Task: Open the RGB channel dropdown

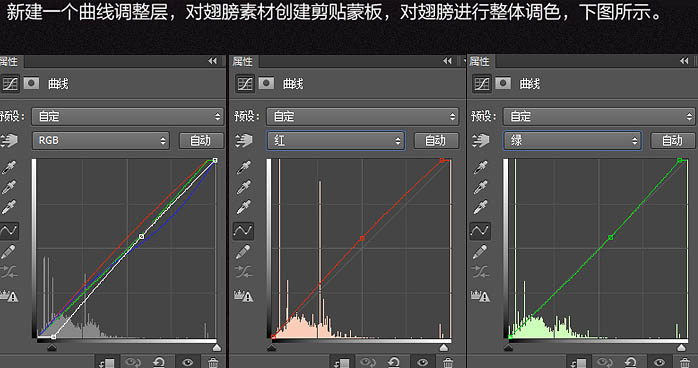Action: coord(101,141)
